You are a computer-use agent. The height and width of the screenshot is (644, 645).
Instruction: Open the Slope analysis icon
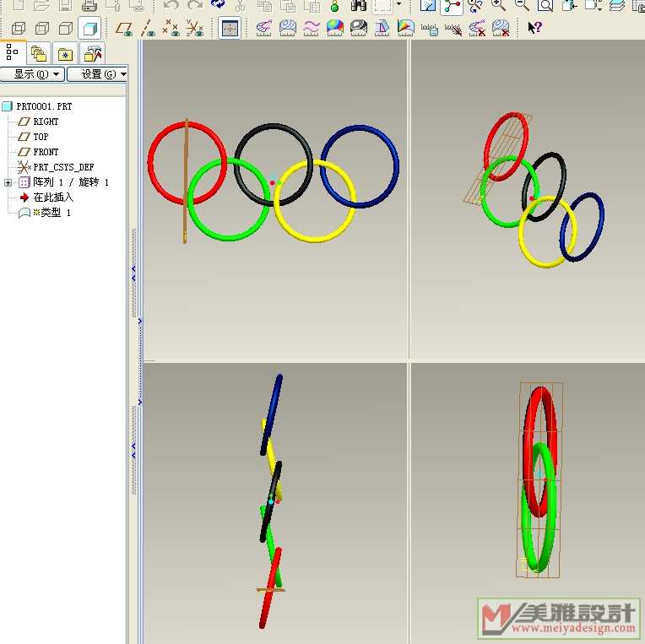point(405,28)
